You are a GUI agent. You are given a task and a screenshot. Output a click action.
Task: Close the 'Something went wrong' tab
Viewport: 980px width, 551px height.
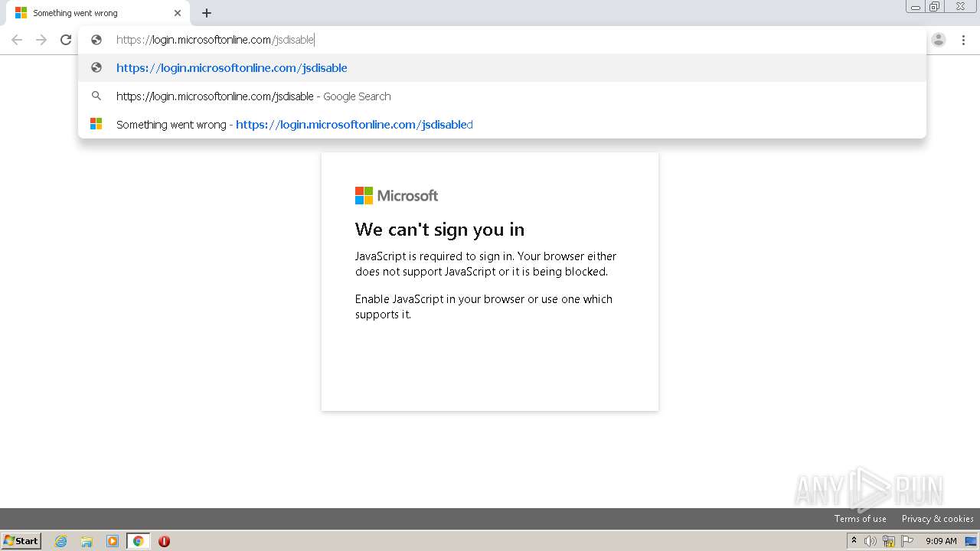point(178,13)
